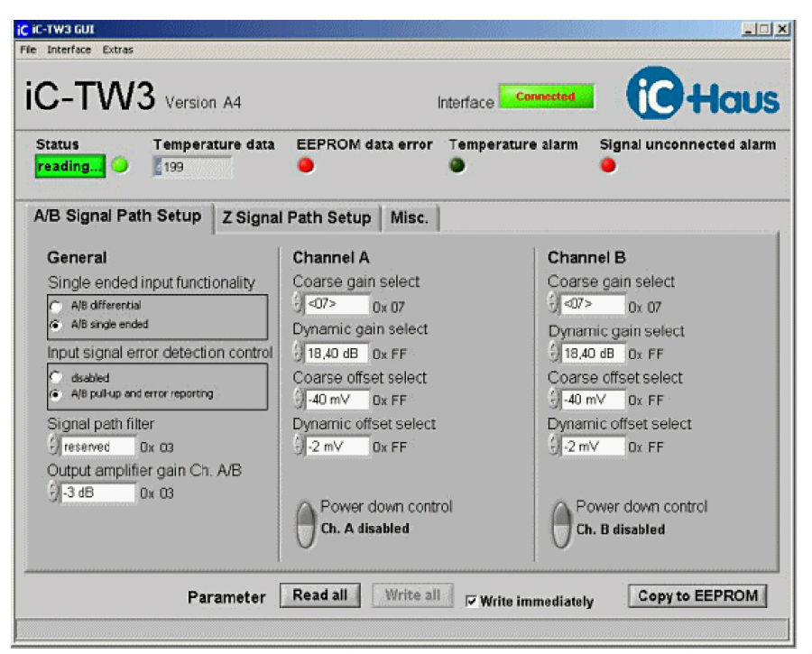
Task: Click Channel B Dynamic offset select stepper
Action: [x=553, y=445]
